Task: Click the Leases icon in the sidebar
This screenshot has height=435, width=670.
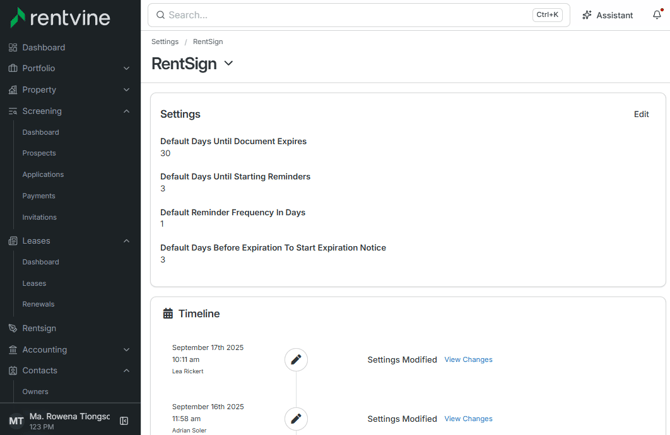Action: pyautogui.click(x=13, y=241)
